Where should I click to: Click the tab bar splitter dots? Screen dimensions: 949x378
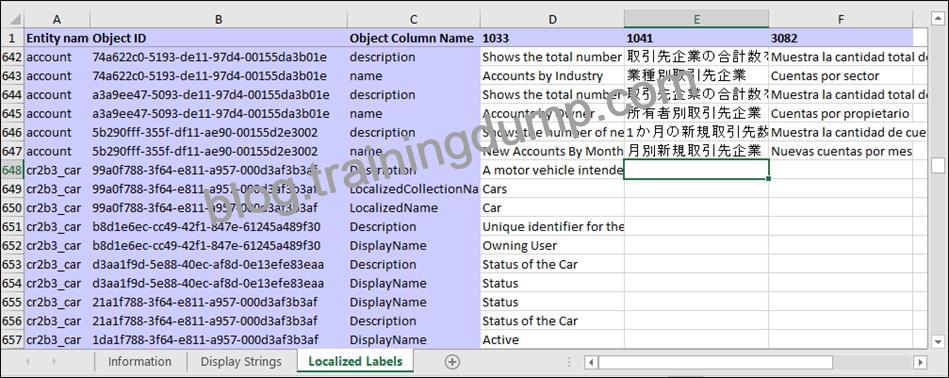coord(568,362)
